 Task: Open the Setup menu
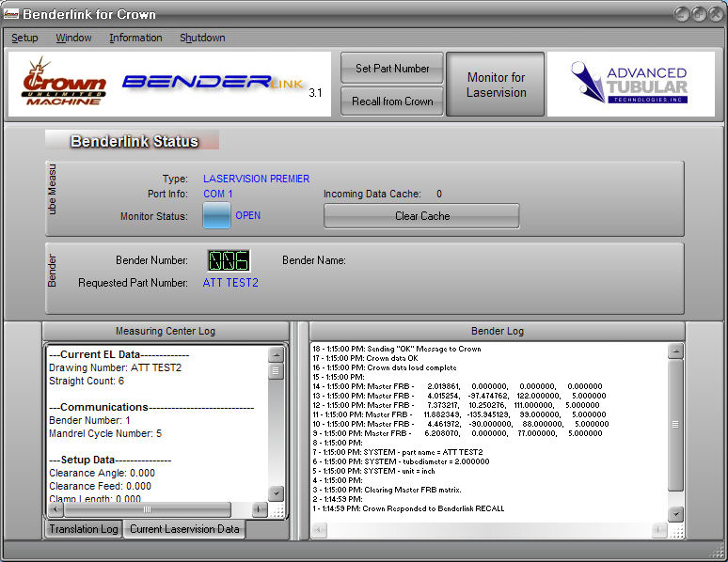pyautogui.click(x=24, y=38)
